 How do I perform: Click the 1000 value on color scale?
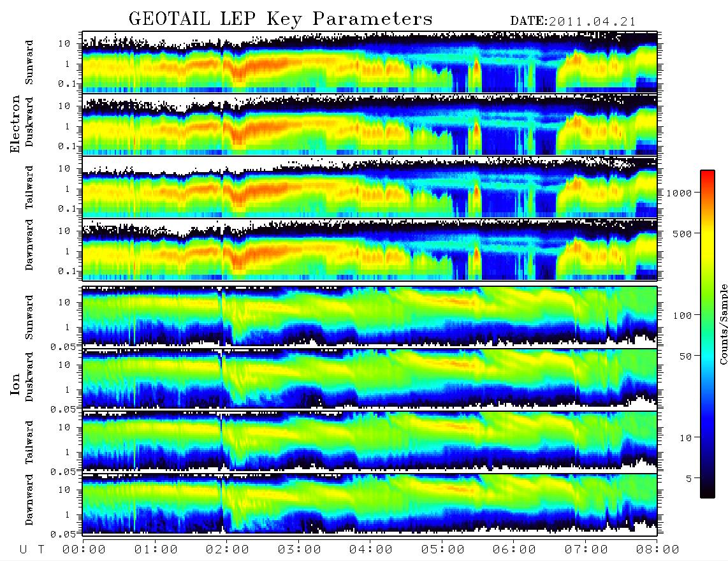coord(680,193)
